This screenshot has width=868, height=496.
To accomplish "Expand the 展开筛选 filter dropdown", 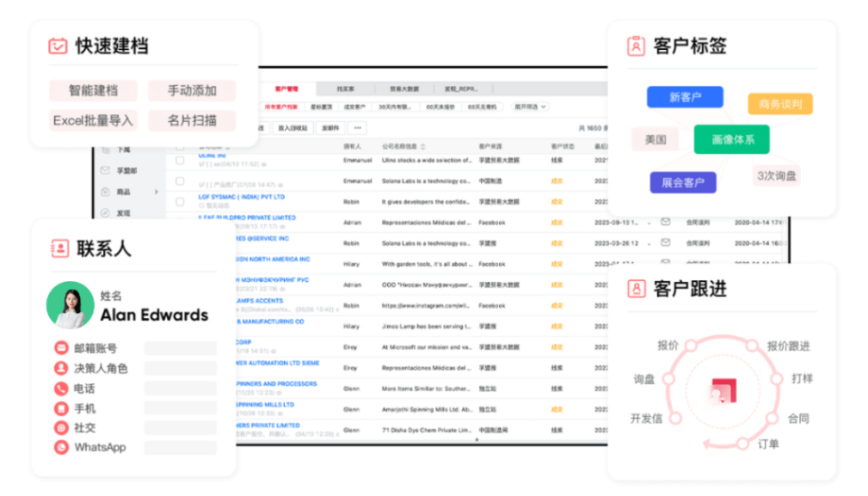I will [x=530, y=107].
